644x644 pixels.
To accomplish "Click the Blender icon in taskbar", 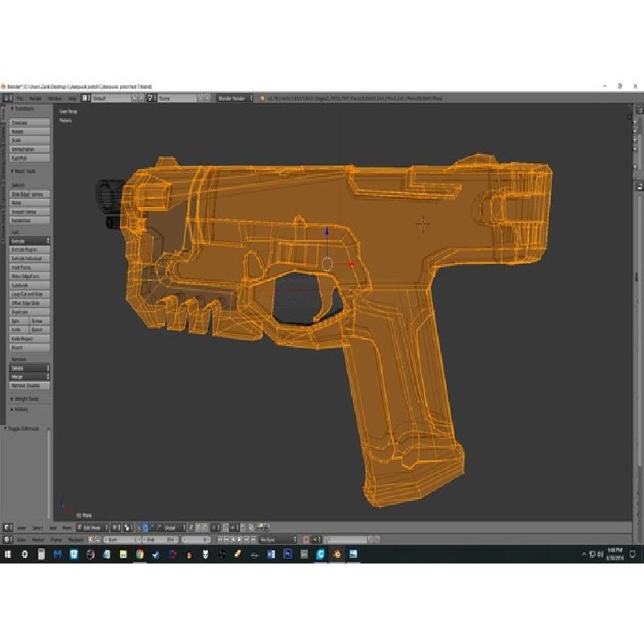I will coord(336,555).
